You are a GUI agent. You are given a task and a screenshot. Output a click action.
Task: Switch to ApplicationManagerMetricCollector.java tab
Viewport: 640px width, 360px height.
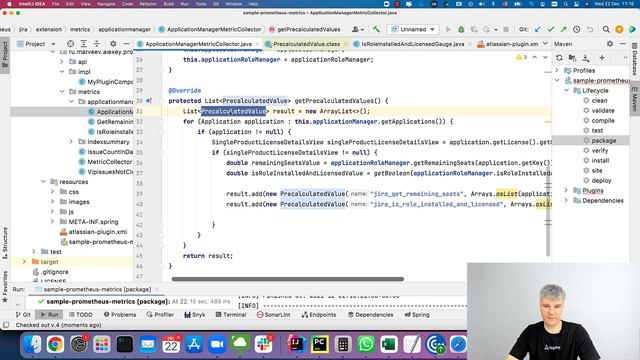pyautogui.click(x=198, y=44)
